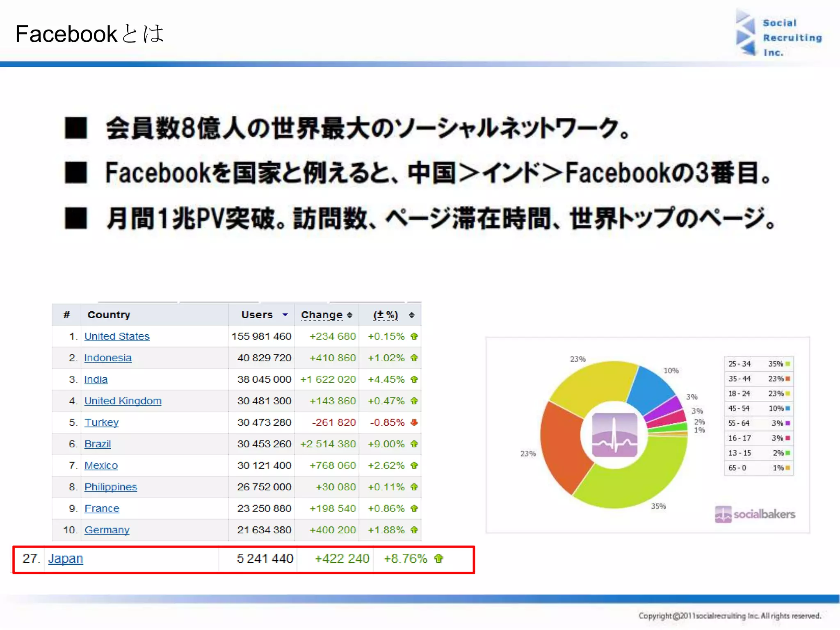Select Brazil percentage +9.00%
The height and width of the screenshot is (630, 840).
[386, 444]
